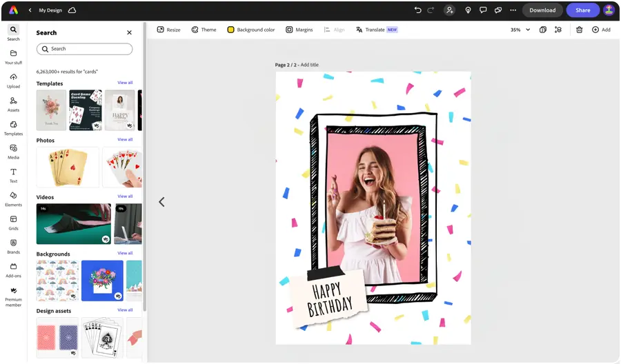The width and height of the screenshot is (621, 364).
Task: Open the more options ellipsis menu
Action: tap(513, 10)
